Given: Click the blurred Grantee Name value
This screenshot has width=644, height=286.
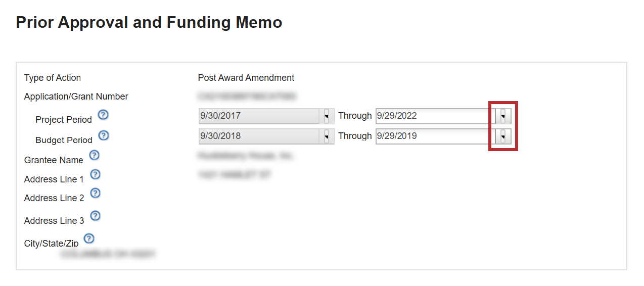Looking at the screenshot, I should (246, 156).
